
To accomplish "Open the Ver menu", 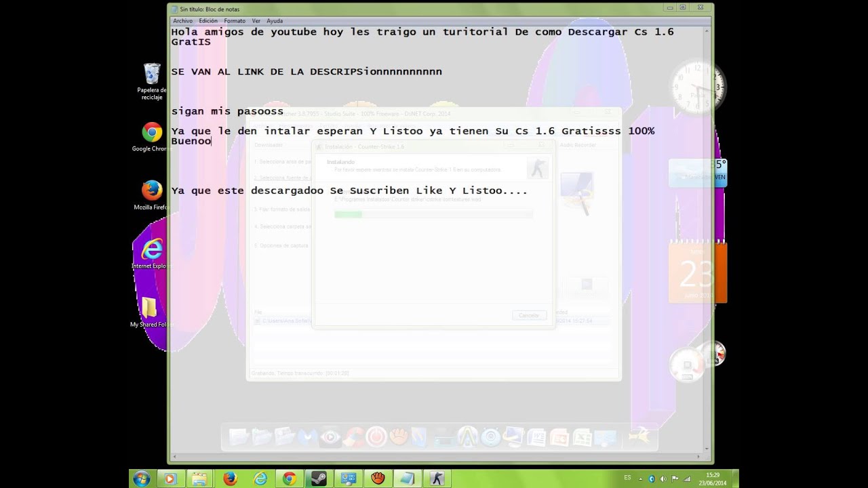I will (x=256, y=21).
